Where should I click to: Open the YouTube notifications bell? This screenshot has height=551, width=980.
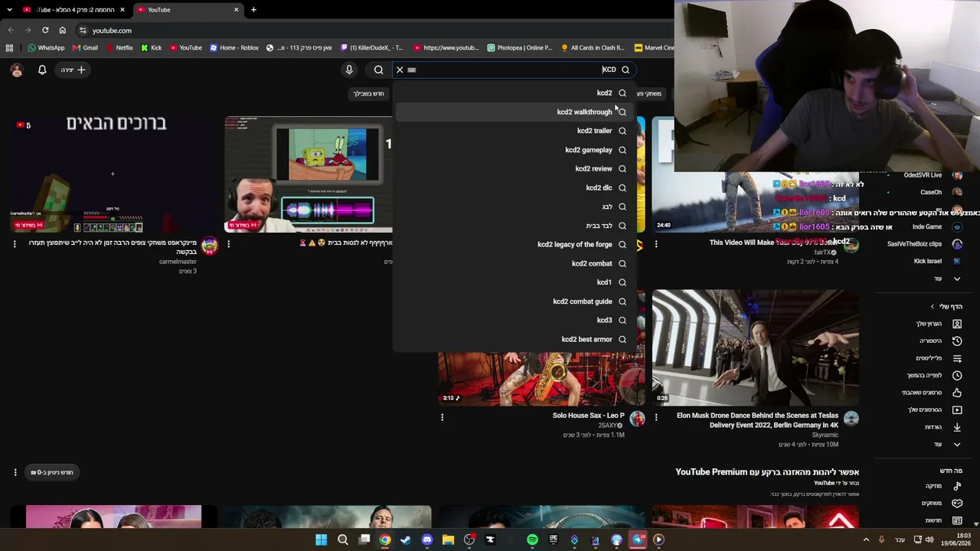(x=42, y=70)
